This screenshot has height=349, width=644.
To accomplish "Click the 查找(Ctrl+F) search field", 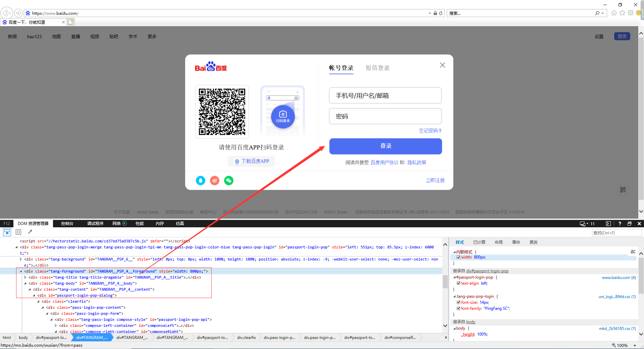I will pyautogui.click(x=616, y=232).
